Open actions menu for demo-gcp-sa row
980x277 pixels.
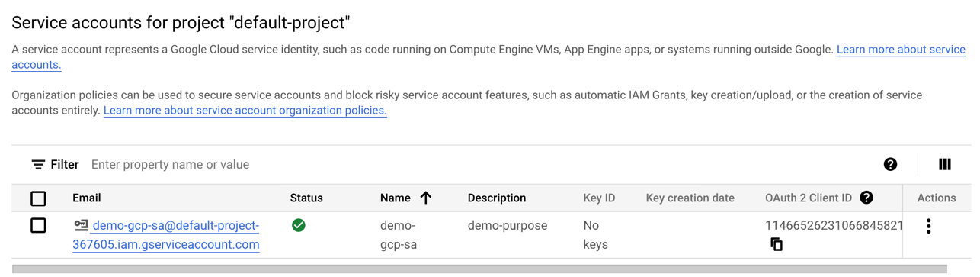pos(928,226)
